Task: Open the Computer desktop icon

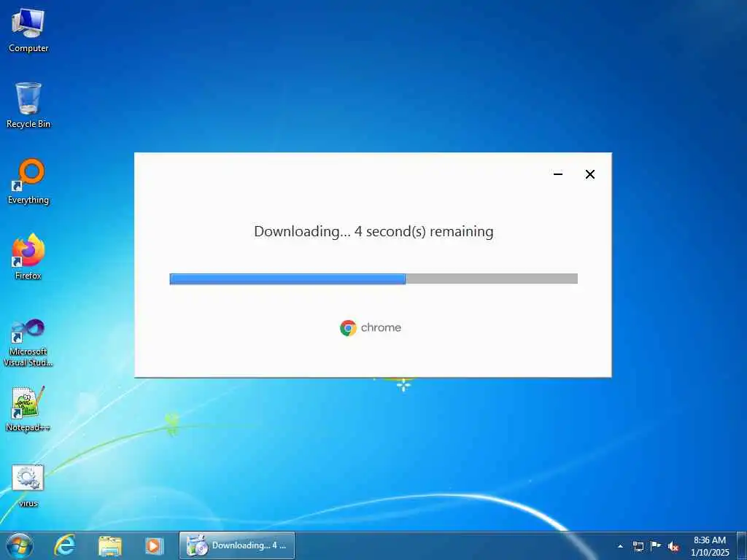Action: tap(28, 31)
